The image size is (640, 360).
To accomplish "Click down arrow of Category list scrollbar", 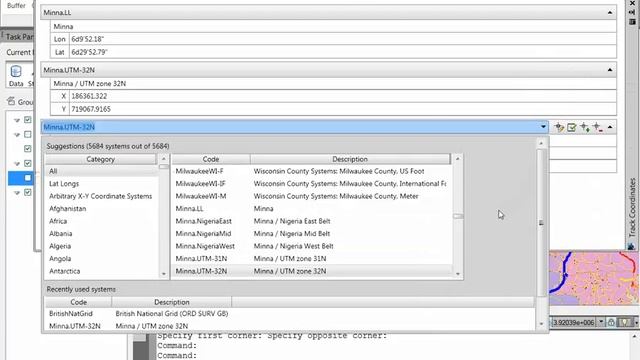I will [164, 274].
